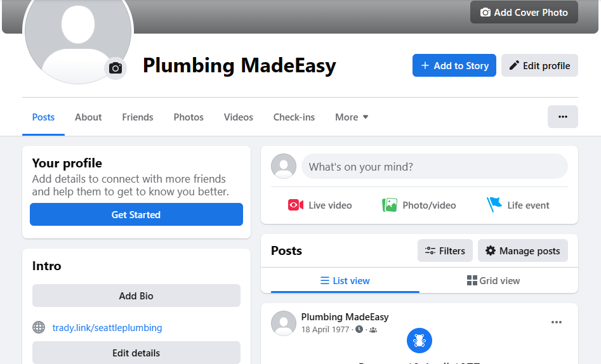
Task: Click globe icon beside website link
Action: [39, 328]
